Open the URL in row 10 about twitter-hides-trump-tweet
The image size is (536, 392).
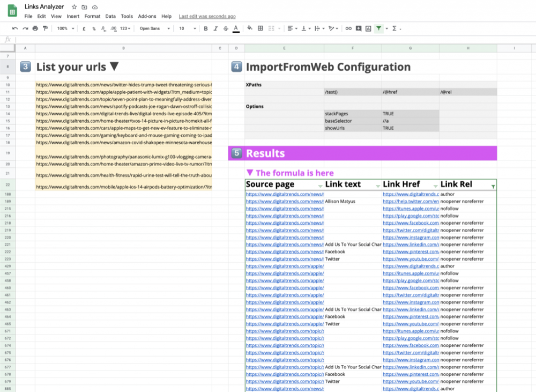click(x=124, y=85)
